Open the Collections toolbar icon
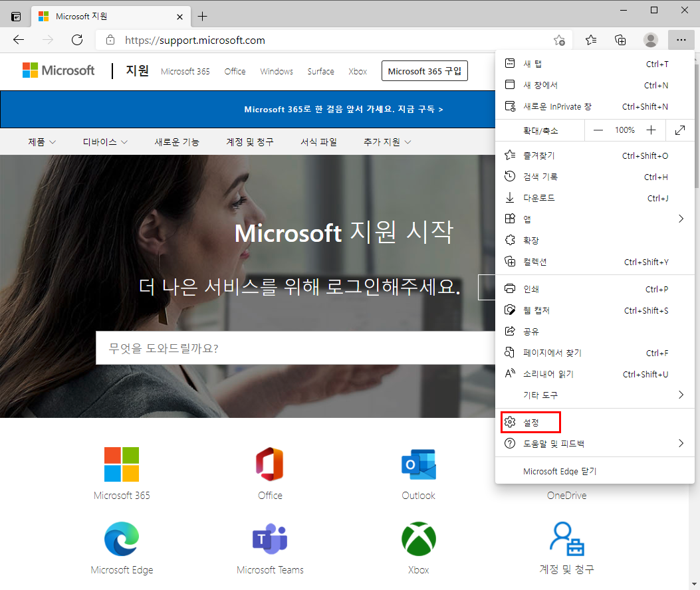Image resolution: width=700 pixels, height=590 pixels. (620, 40)
